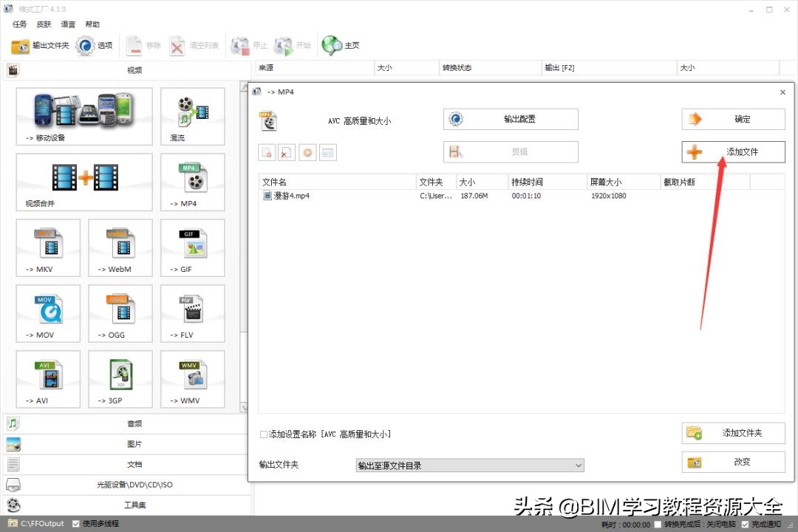Check the 添加设置名称 option
This screenshot has height=532, width=798.
263,434
